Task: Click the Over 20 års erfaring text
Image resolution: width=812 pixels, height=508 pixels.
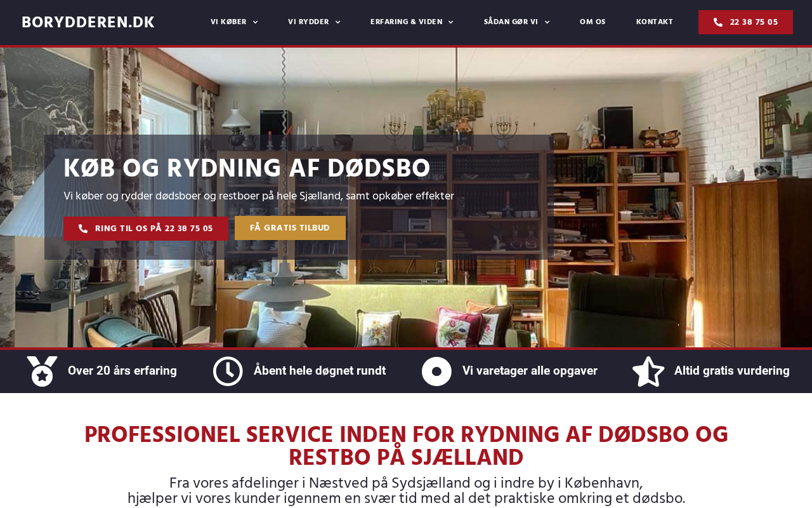Action: coord(122,371)
